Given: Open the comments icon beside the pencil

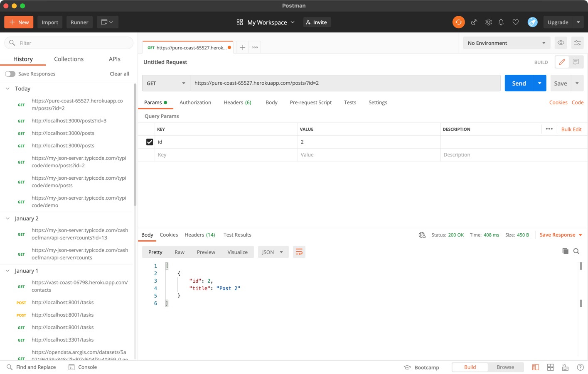Looking at the screenshot, I should pyautogui.click(x=576, y=62).
